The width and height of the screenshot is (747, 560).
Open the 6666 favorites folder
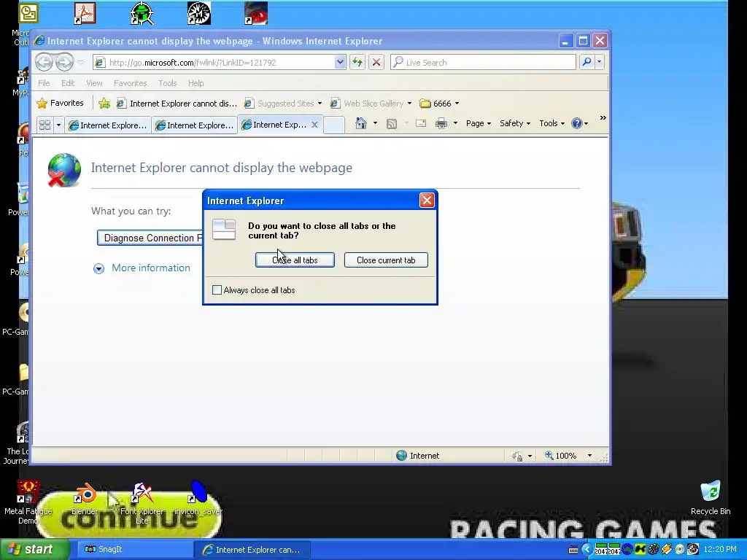pyautogui.click(x=439, y=104)
